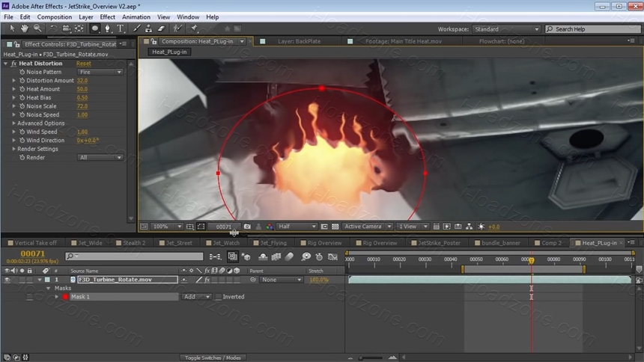Viewport: 644px width, 362px height.
Task: Select the Selection arrow tool
Action: point(12,28)
